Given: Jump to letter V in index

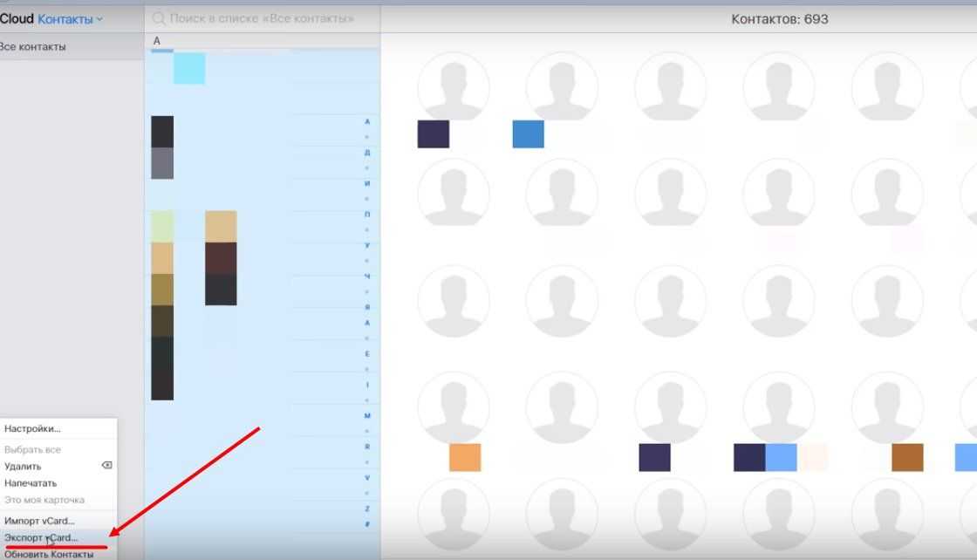Looking at the screenshot, I should click(367, 478).
